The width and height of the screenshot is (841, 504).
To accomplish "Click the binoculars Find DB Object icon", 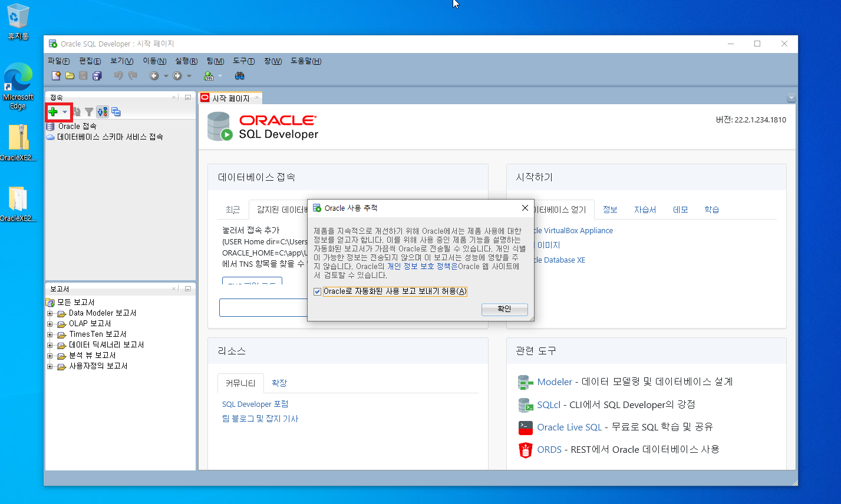I will [x=239, y=76].
